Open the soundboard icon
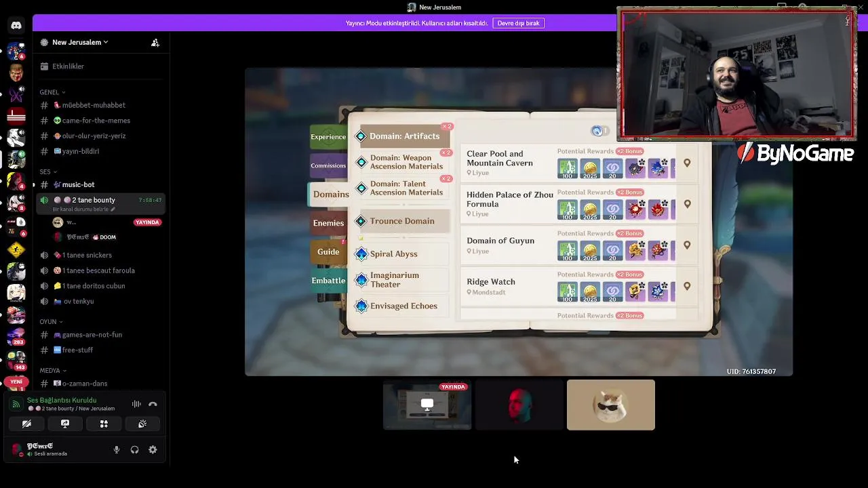 click(142, 424)
